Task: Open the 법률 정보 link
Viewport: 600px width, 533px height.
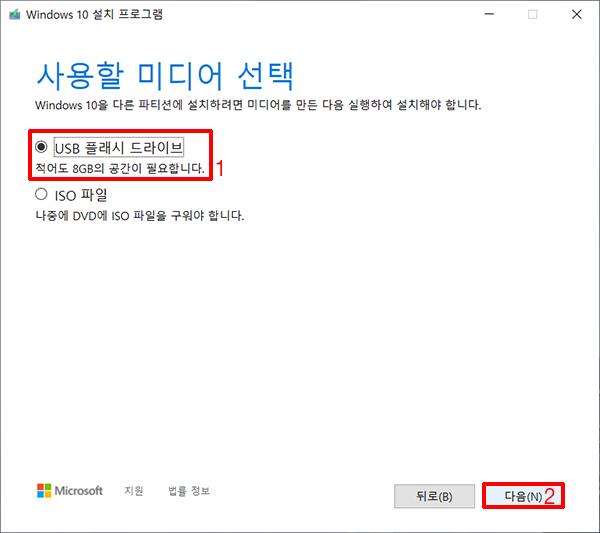Action: click(189, 491)
